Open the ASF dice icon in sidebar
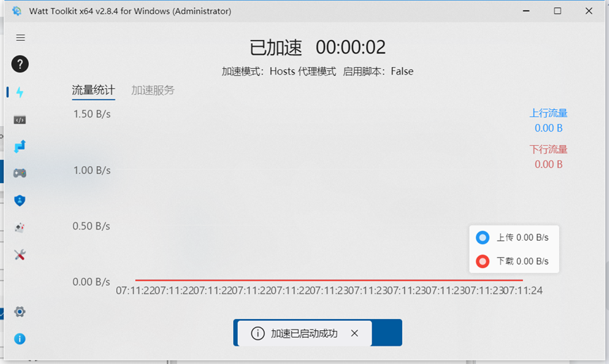 [20, 227]
